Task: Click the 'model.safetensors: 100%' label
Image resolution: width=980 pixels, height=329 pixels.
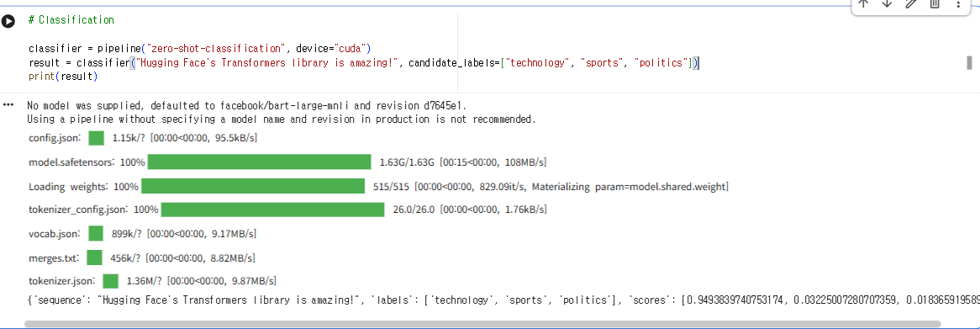Action: click(x=87, y=162)
